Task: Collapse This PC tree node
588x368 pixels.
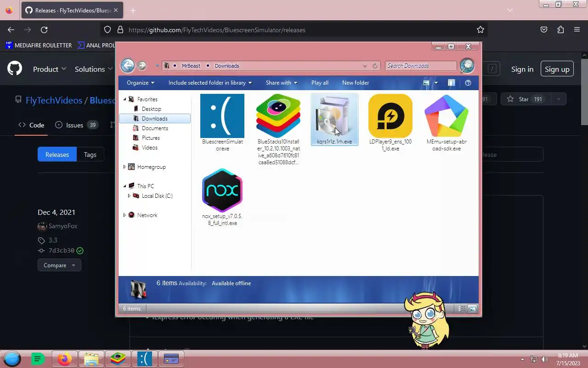Action: [x=124, y=186]
